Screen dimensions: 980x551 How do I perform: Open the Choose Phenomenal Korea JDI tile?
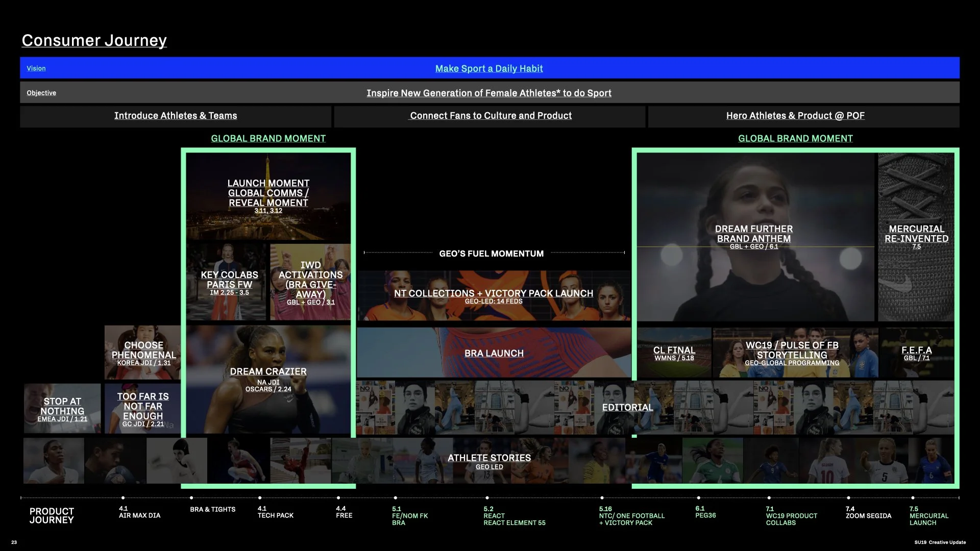pyautogui.click(x=143, y=353)
